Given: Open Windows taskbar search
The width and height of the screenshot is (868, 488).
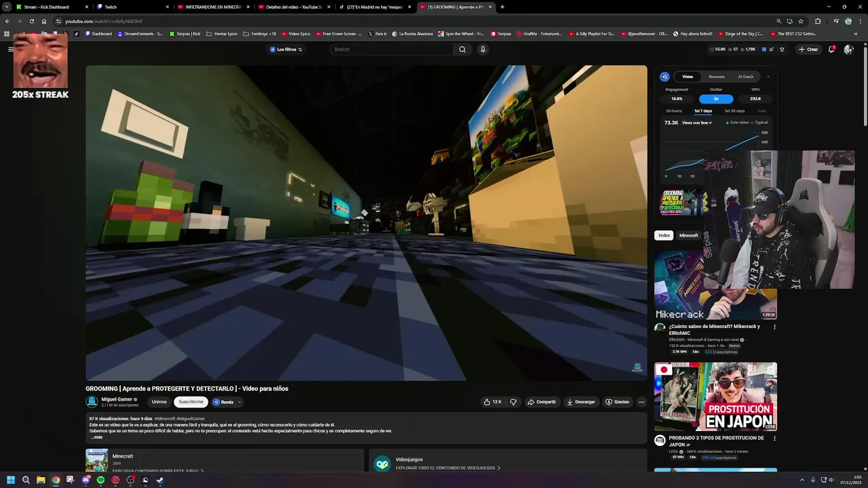Looking at the screenshot, I should click(x=26, y=480).
